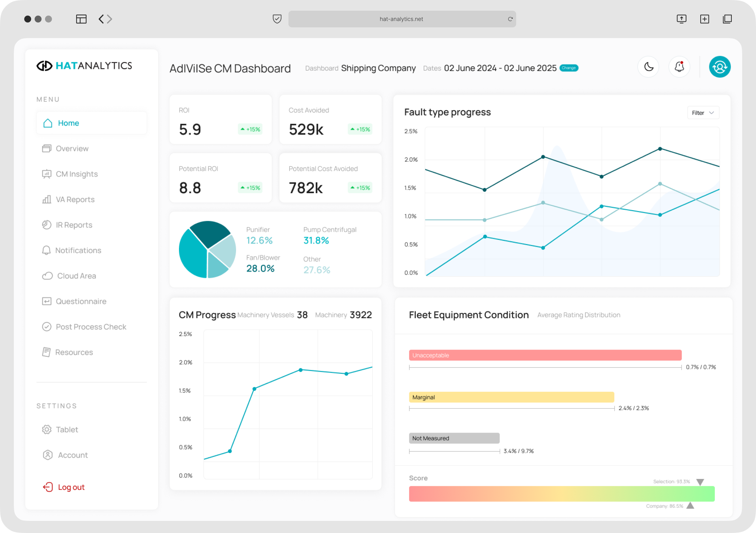
Task: Reload the page via the refresh icon
Action: point(510,19)
